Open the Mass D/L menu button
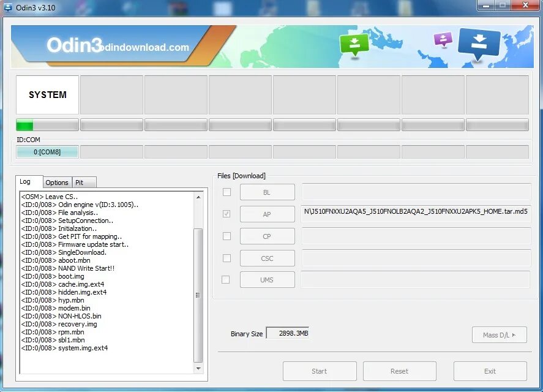 pyautogui.click(x=500, y=335)
